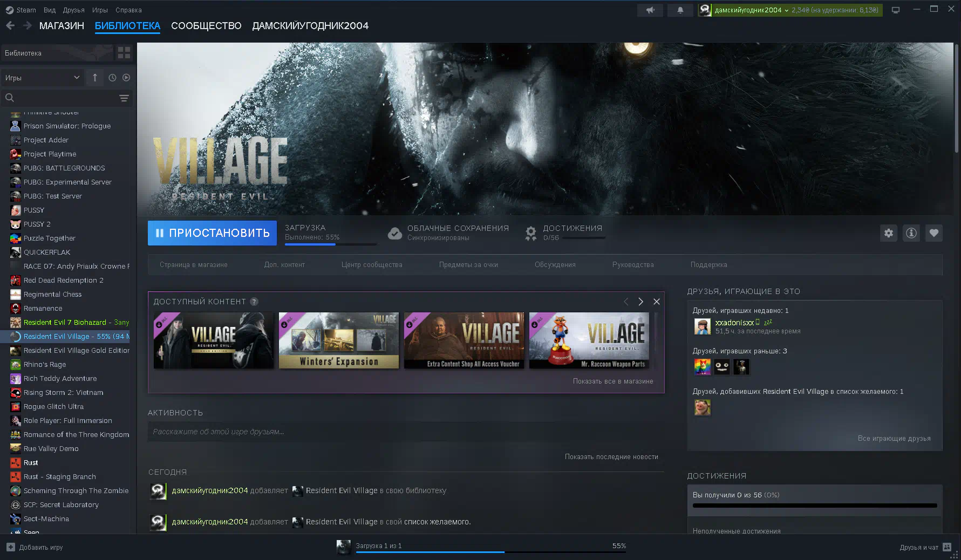This screenshot has height=560, width=961.
Task: Select PUBG: BATTLEGROUNDS in library
Action: [x=65, y=168]
